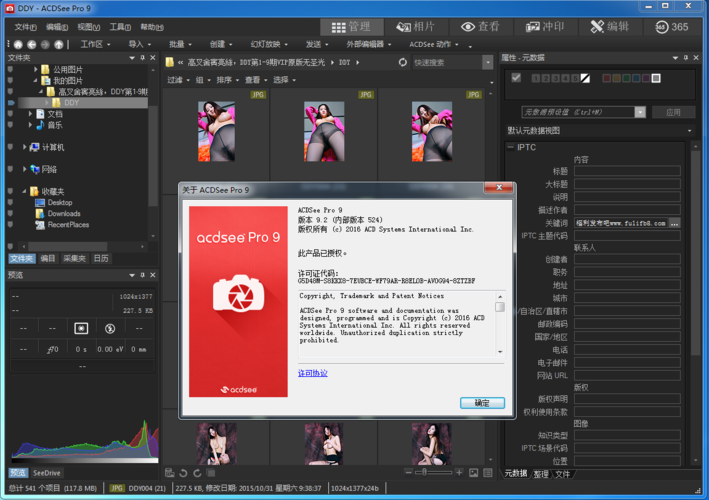Set rating 1 in properties panel

click(x=536, y=78)
